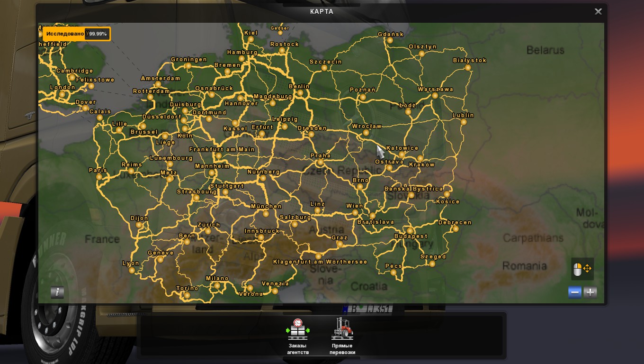Click the Magdeburg city label
Image resolution: width=644 pixels, height=364 pixels.
point(273,96)
